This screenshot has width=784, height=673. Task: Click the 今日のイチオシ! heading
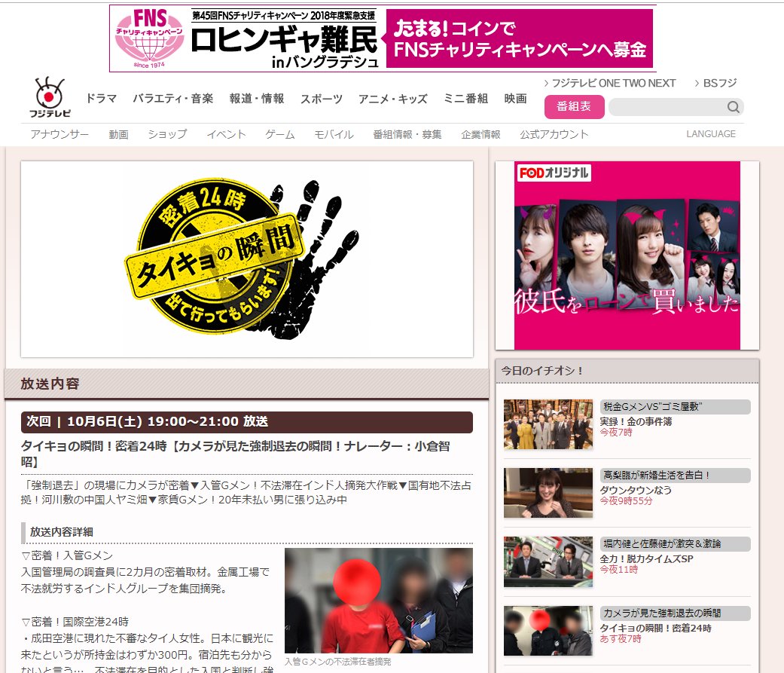click(x=542, y=371)
